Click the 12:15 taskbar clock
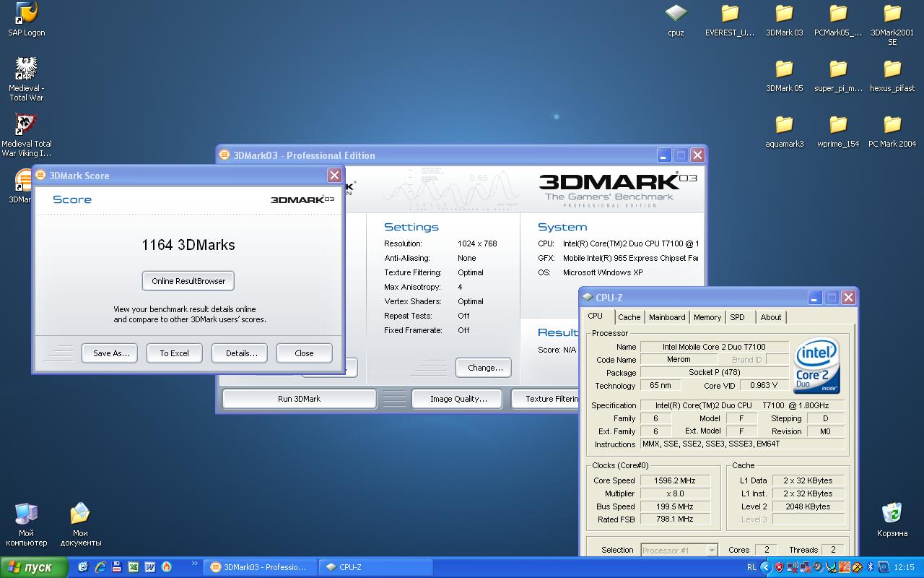Screen dimensions: 924x578 click(905, 567)
